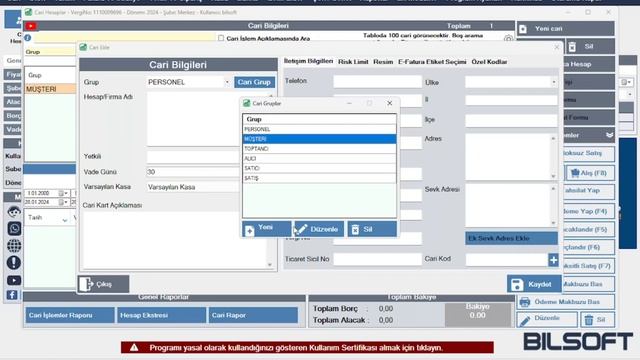Switch to E-Fatura Etiket Seçimi tab
This screenshot has height=360, width=640.
432,62
